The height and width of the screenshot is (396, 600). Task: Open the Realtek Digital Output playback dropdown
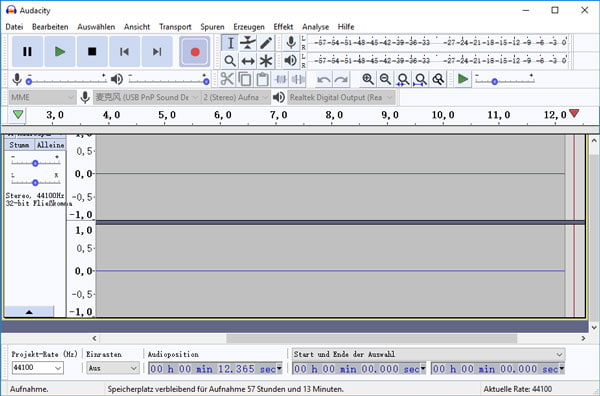[341, 98]
